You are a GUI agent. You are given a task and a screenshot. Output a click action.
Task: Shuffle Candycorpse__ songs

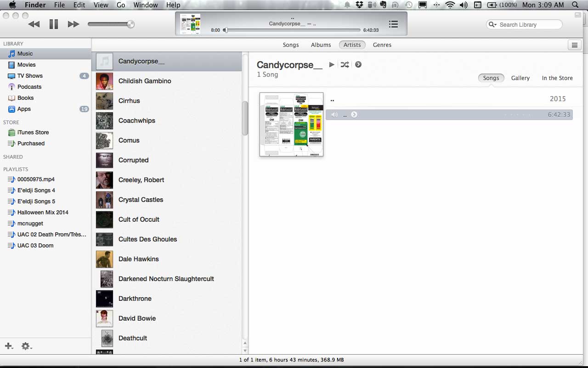point(345,65)
